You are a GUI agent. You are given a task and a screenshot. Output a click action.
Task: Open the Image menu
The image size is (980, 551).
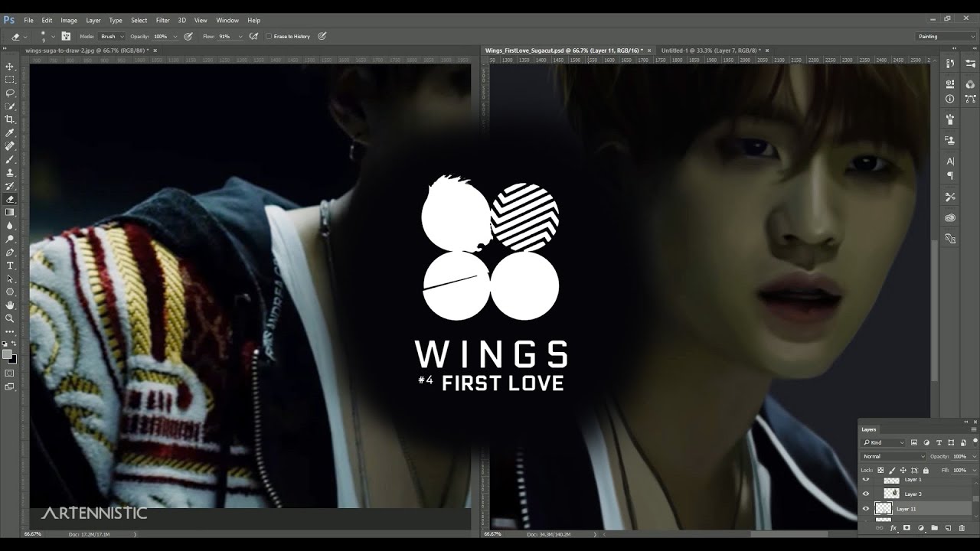[69, 20]
